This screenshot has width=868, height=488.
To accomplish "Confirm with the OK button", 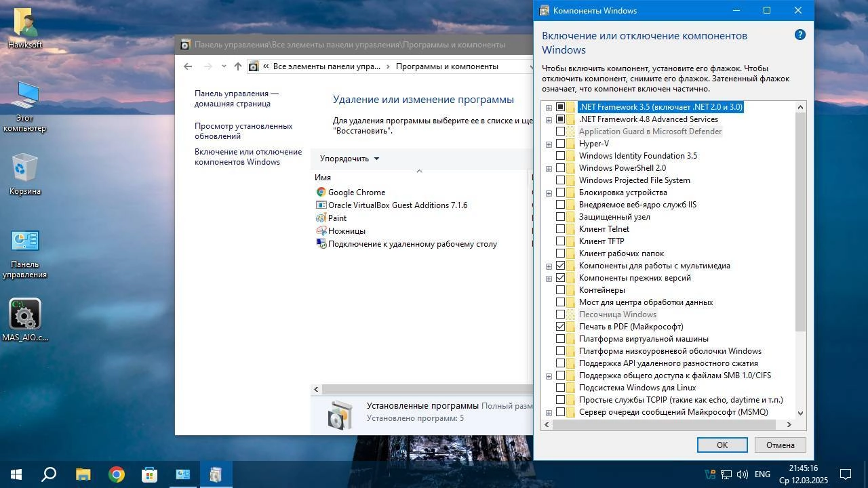I will (x=722, y=445).
